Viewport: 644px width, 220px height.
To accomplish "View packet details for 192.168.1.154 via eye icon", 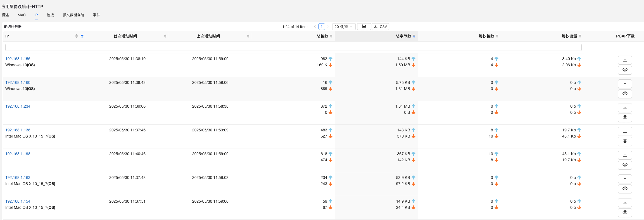I will [625, 212].
